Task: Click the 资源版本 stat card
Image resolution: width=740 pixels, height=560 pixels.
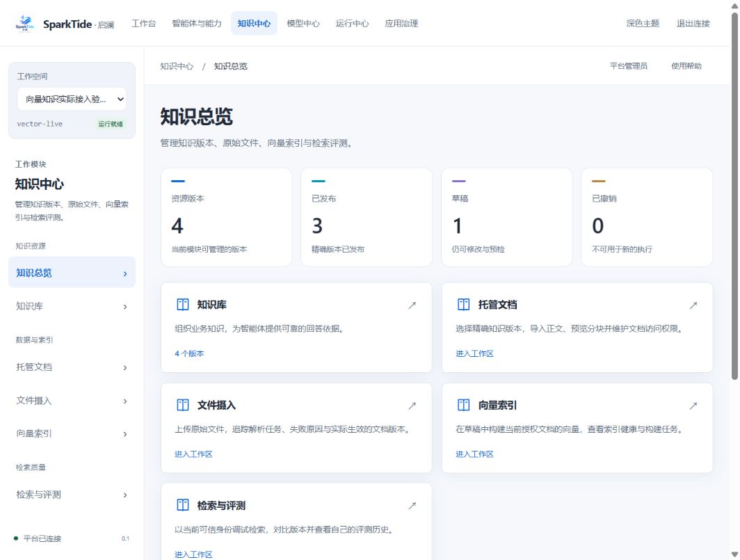Action: pos(227,217)
